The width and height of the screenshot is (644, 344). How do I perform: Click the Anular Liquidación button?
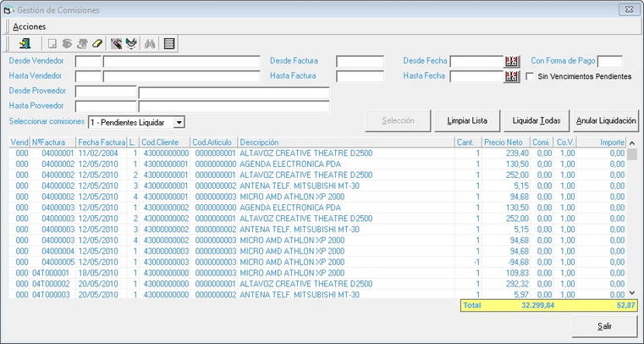point(606,121)
